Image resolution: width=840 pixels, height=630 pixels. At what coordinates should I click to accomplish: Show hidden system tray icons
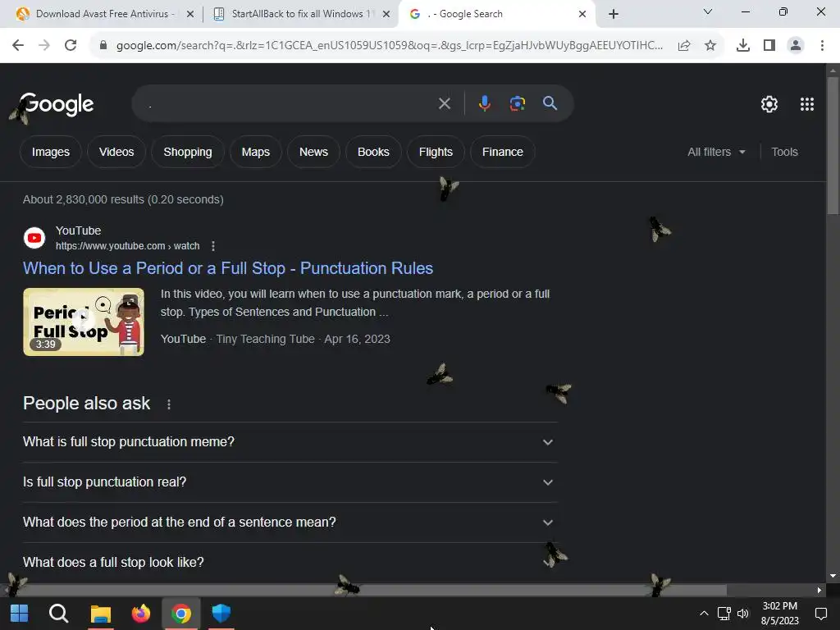pos(705,614)
